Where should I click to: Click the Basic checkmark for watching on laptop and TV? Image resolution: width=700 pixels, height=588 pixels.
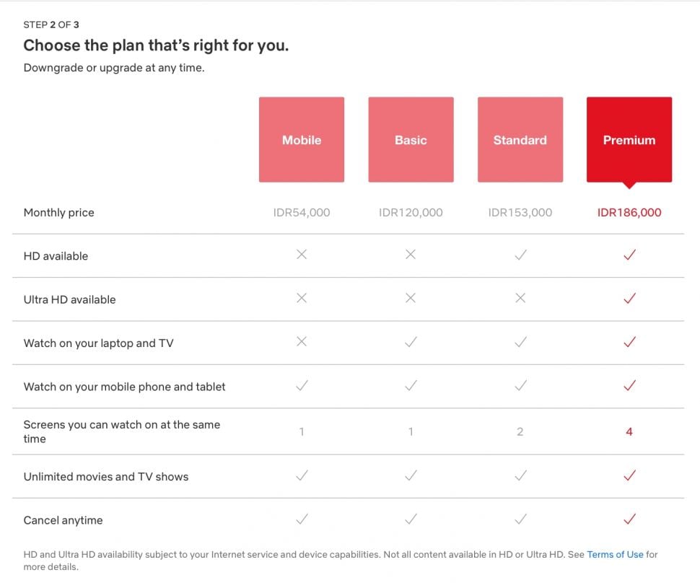click(x=411, y=342)
